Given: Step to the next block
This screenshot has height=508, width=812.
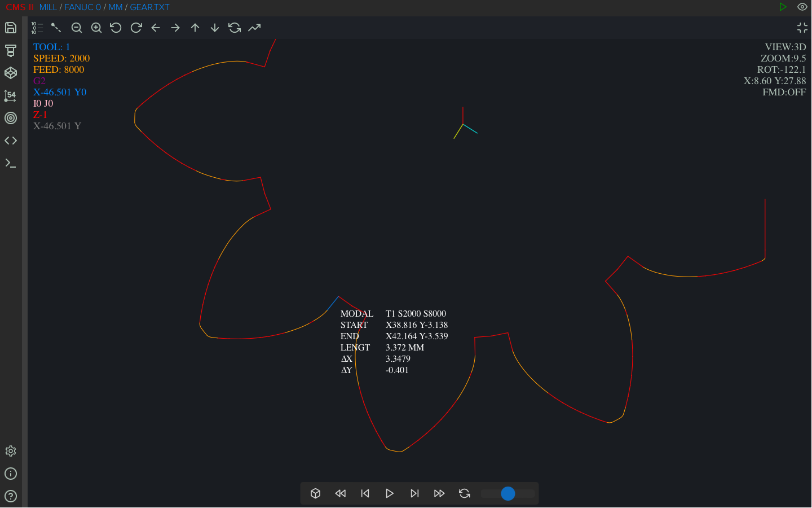Looking at the screenshot, I should pyautogui.click(x=414, y=493).
